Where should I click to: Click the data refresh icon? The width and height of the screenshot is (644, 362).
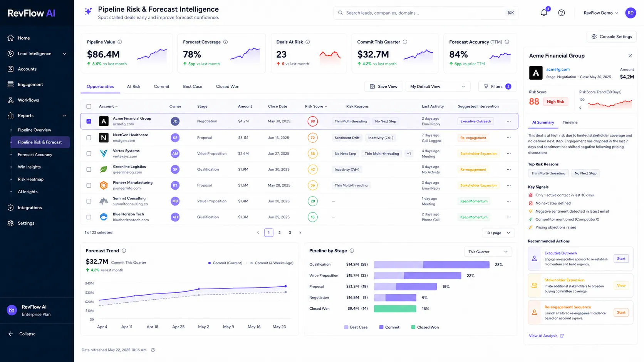tap(153, 350)
